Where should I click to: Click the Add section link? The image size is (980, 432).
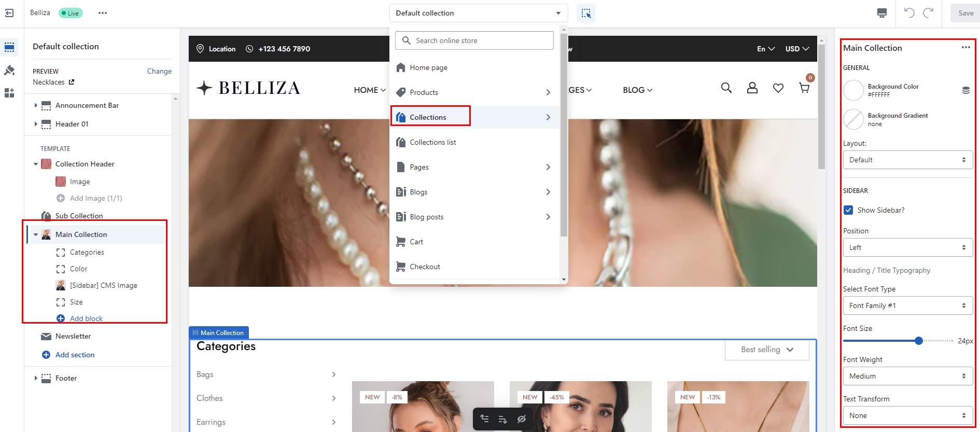[75, 355]
